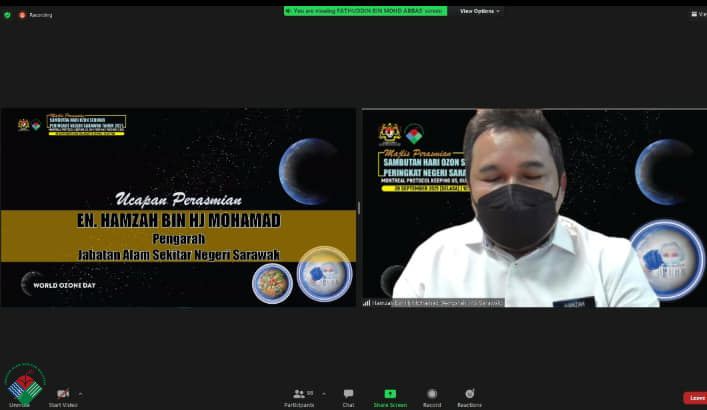Click the WORLD OZONE DAY text on slide
The height and width of the screenshot is (410, 707).
[x=64, y=286]
